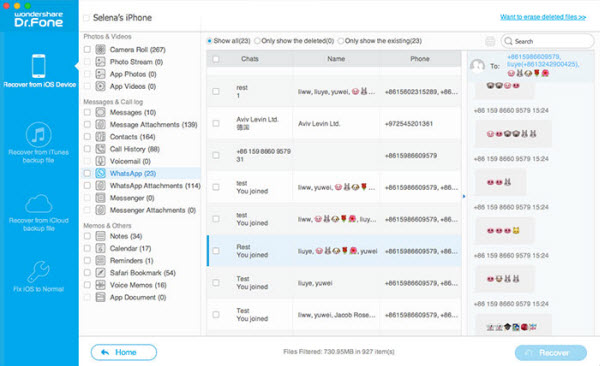Click the Reminders category icon
Image resolution: width=600 pixels, height=366 pixels.
click(100, 261)
